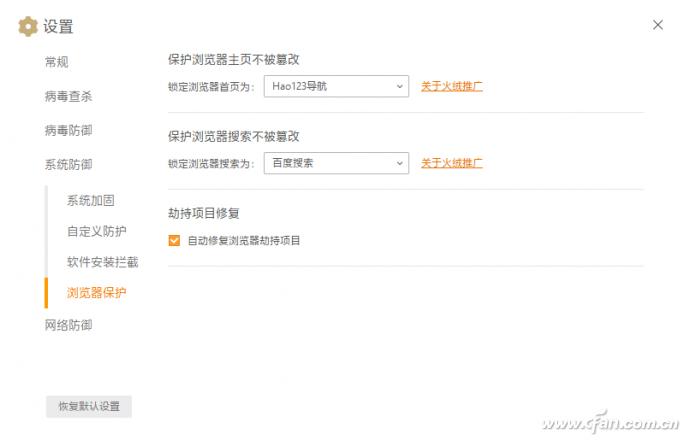This screenshot has width=685, height=440.
Task: Go to 系统加固 sub-item
Action: (91, 200)
